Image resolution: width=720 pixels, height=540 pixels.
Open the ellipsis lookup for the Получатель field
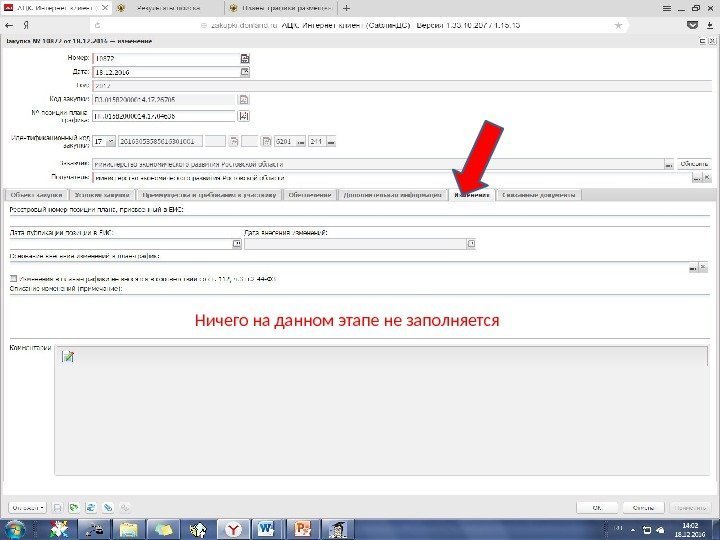(697, 178)
